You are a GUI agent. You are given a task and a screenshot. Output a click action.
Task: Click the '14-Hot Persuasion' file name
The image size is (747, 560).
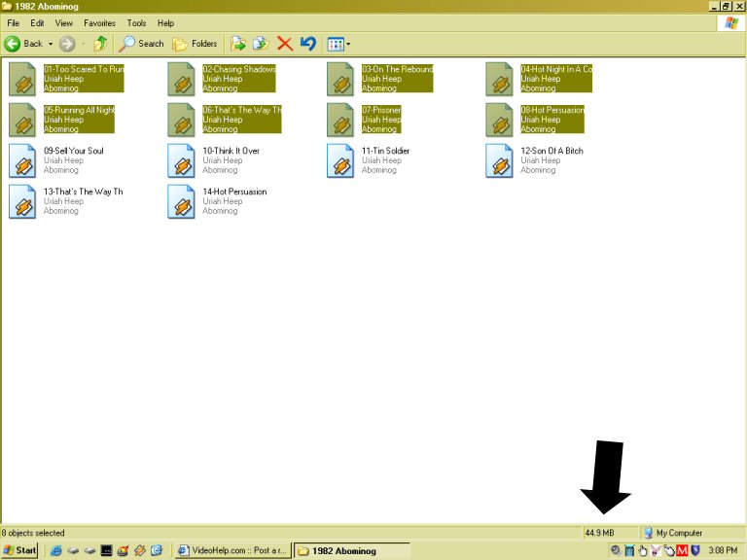click(234, 192)
